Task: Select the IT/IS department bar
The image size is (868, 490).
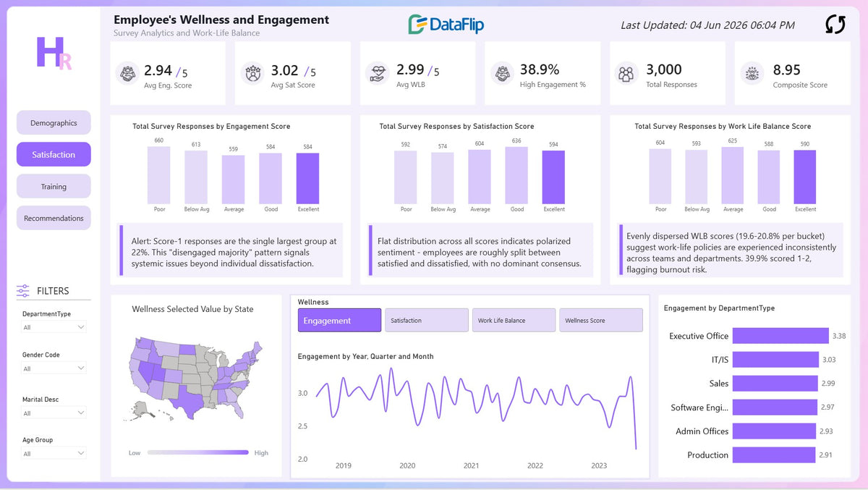Action: (x=775, y=360)
